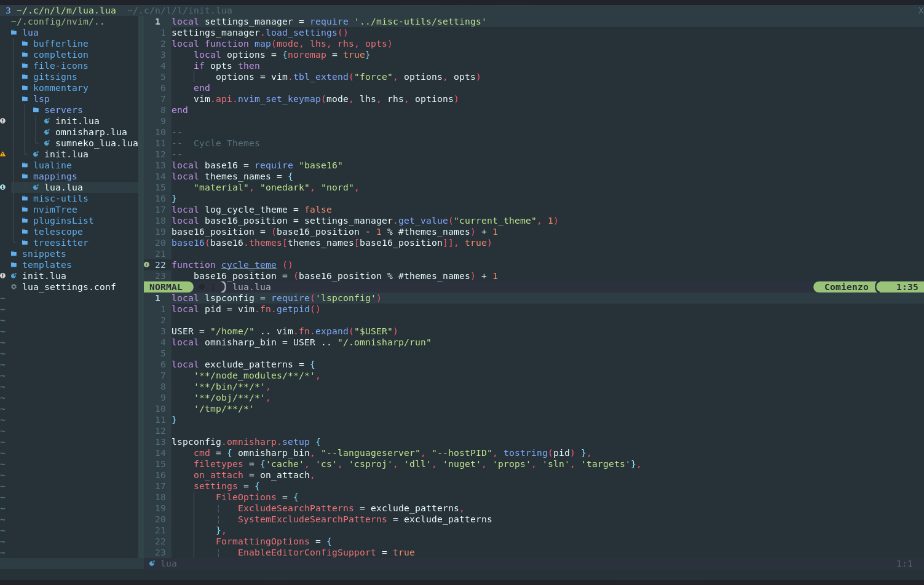Click the folder icon for gitsigns
The image size is (924, 585).
(24, 77)
